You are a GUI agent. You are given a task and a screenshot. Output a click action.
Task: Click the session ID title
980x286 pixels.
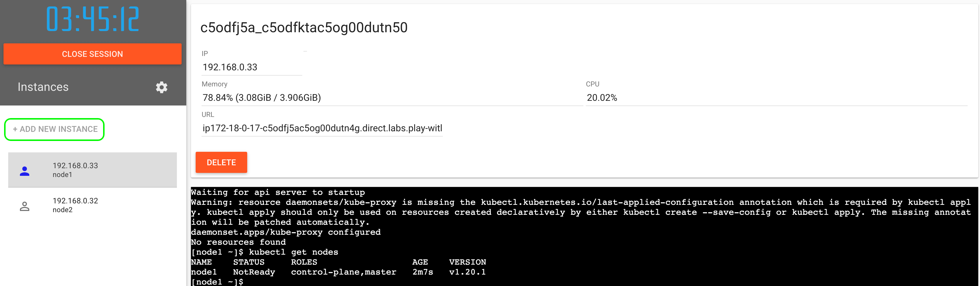coord(304,28)
